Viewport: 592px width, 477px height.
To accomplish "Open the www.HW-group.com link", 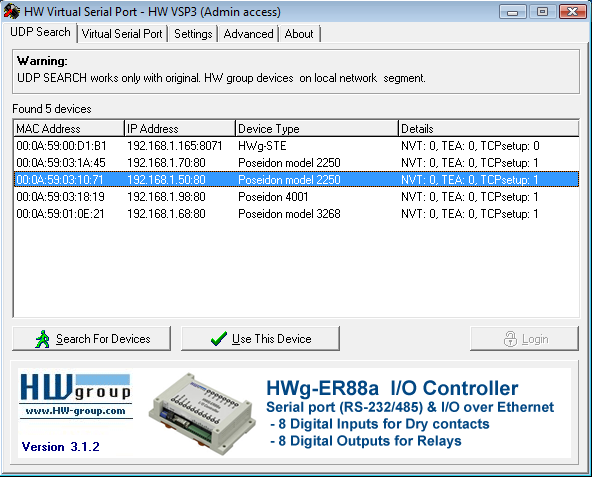I will tap(76, 411).
